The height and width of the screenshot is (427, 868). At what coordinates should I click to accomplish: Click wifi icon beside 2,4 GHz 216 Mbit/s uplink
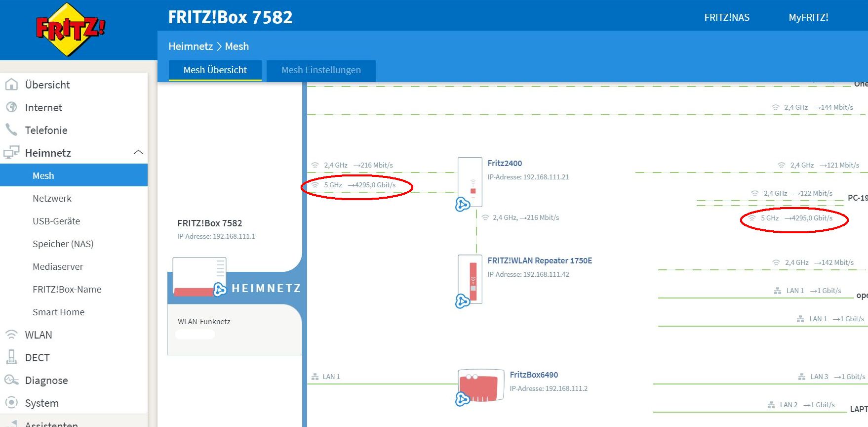click(x=315, y=165)
